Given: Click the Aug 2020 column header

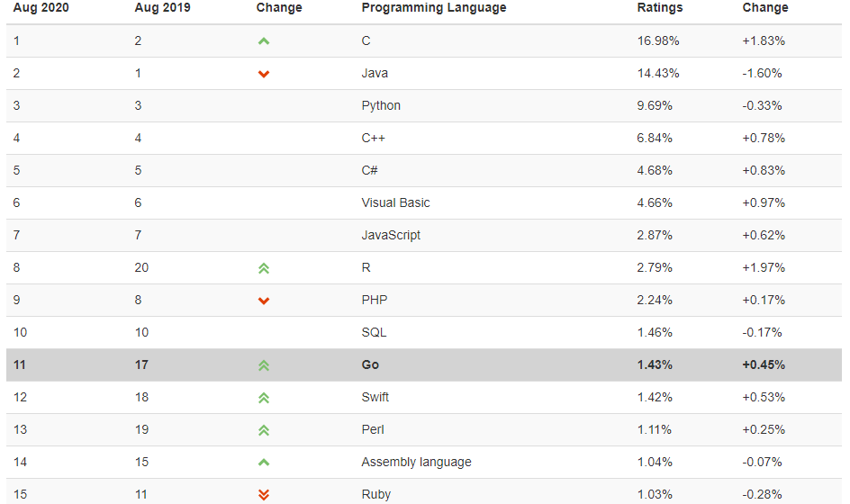Looking at the screenshot, I should [41, 8].
